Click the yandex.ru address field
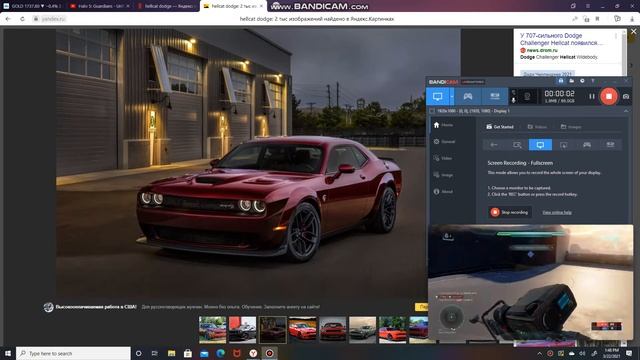Screen dimensions: 640x360 [x=50, y=19]
